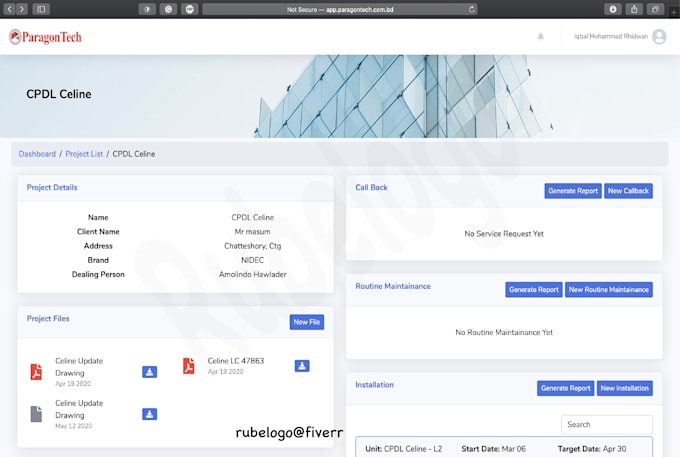
Task: Open Project List breadcrumb
Action: 84,154
